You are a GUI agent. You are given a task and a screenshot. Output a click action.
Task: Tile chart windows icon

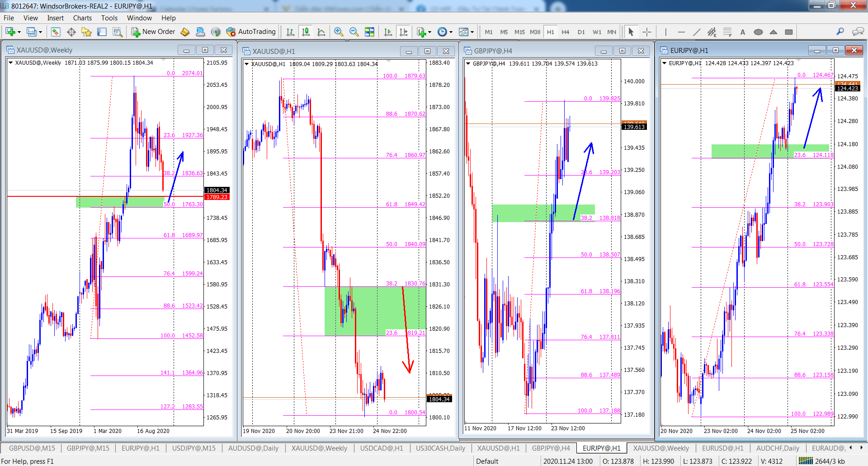[369, 32]
